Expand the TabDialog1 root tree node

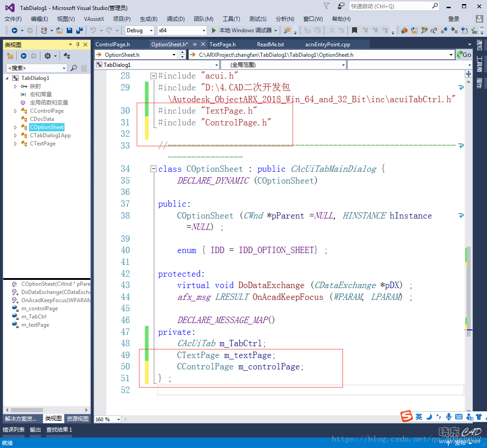[x=7, y=78]
